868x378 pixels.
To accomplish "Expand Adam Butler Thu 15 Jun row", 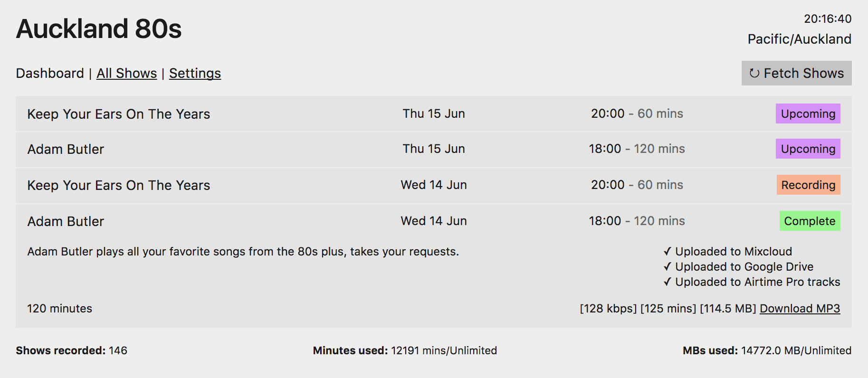I will 433,149.
